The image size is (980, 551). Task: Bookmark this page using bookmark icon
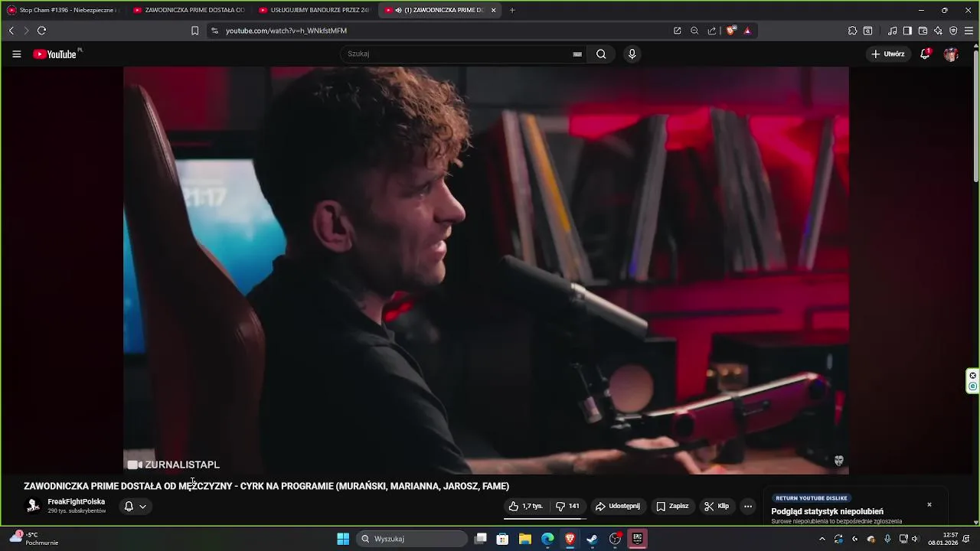click(194, 31)
